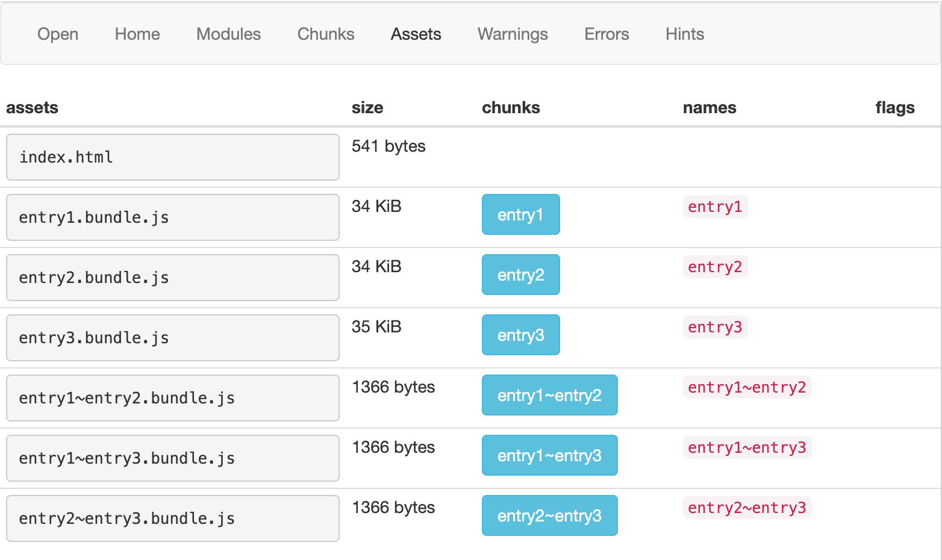The height and width of the screenshot is (560, 942).
Task: Open the Errors tab
Action: (607, 34)
